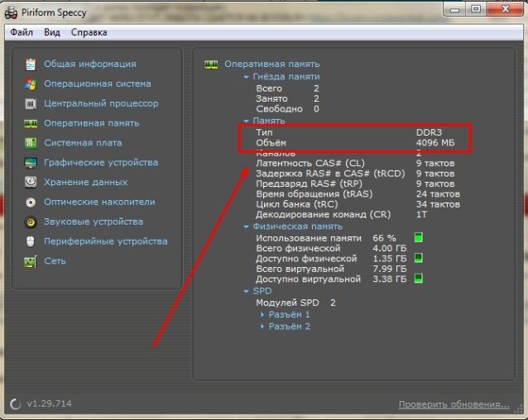The image size is (528, 420).
Task: Click the hard drive icon for Хранение данных
Action: [31, 182]
